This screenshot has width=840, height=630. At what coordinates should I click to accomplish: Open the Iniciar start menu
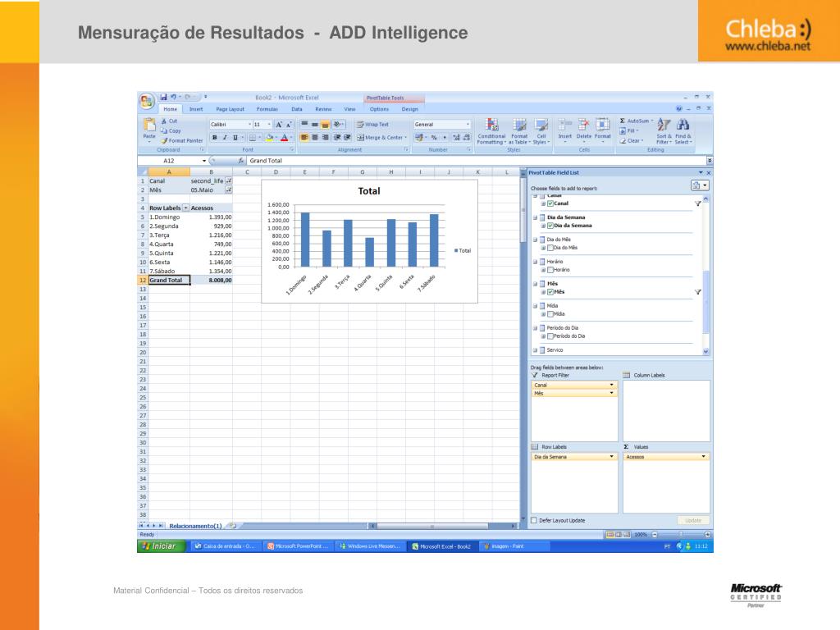point(162,546)
